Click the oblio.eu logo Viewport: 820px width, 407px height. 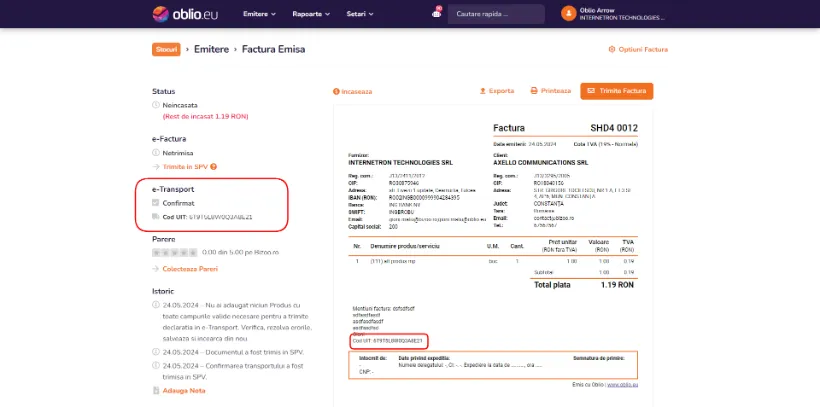[x=185, y=14]
